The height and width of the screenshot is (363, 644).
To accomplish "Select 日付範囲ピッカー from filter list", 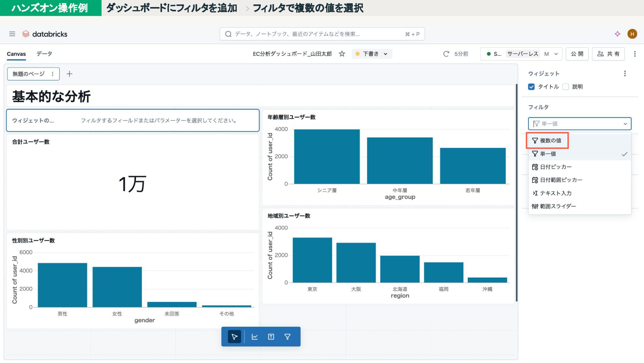I will click(x=561, y=180).
